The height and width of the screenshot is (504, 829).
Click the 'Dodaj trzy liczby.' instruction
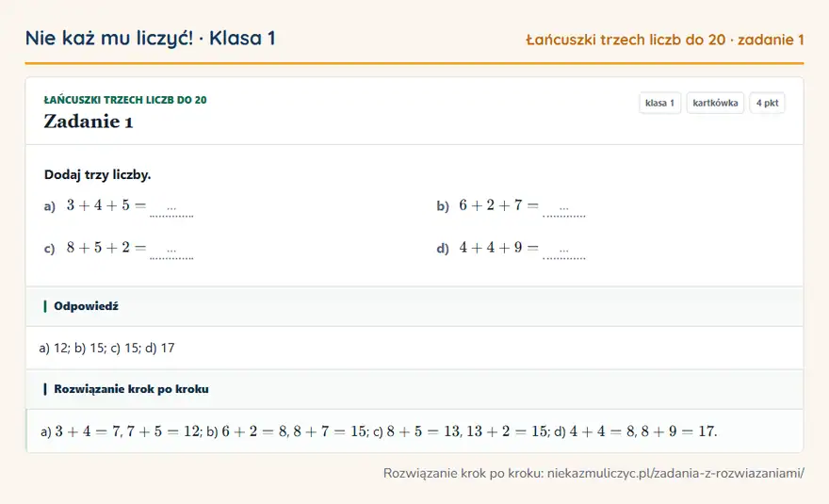[x=98, y=174]
